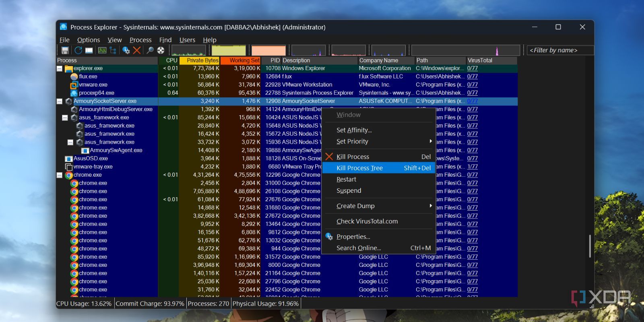Click the salmon physical memory mini graph
Viewport: 644px width, 322px height.
click(x=268, y=50)
